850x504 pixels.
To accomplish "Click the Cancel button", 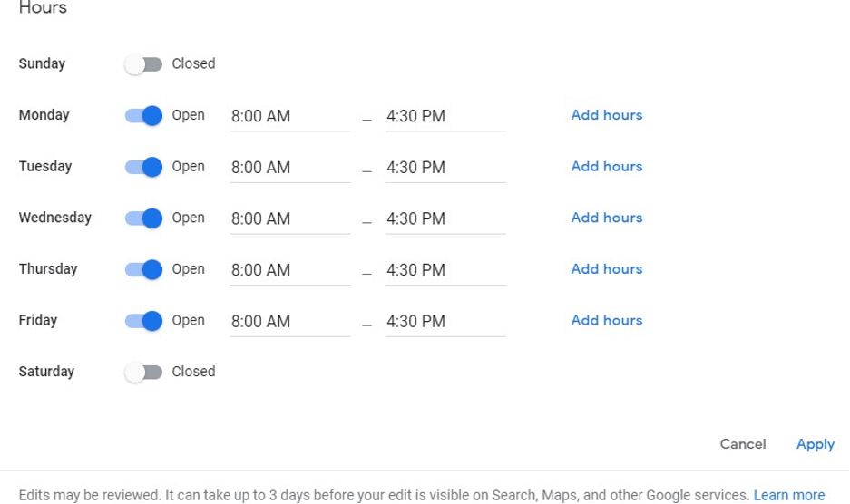I will click(743, 444).
